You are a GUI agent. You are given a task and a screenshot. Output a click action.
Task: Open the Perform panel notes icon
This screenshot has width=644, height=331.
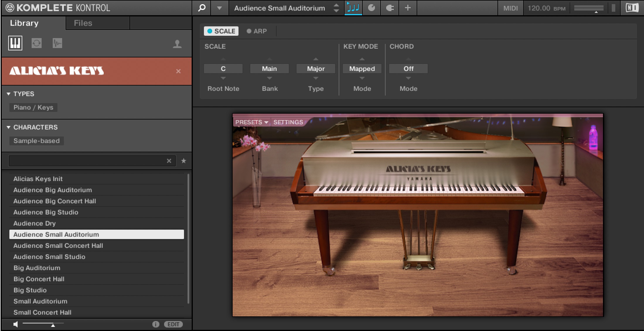(353, 8)
